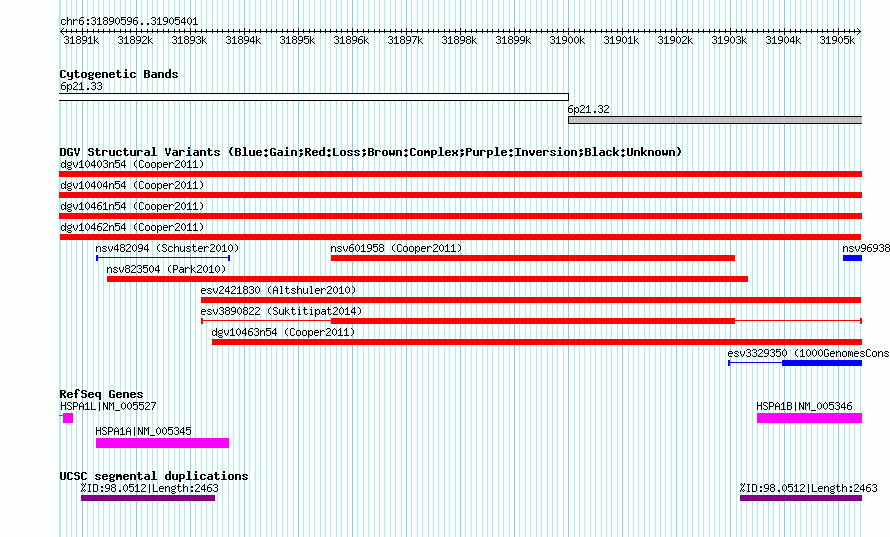Open the DGV Structural Variants track heading
Image resolution: width=890 pixels, height=537 pixels.
(x=371, y=152)
